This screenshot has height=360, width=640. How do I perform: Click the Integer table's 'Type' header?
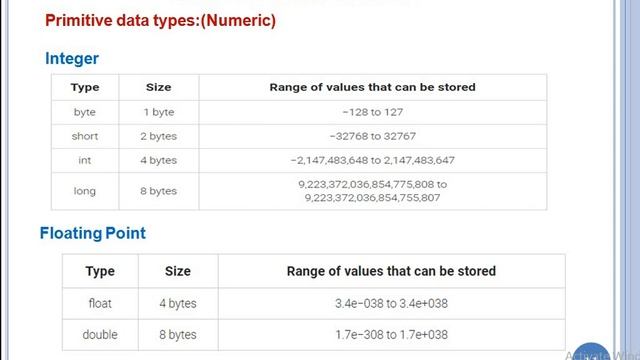(x=85, y=87)
